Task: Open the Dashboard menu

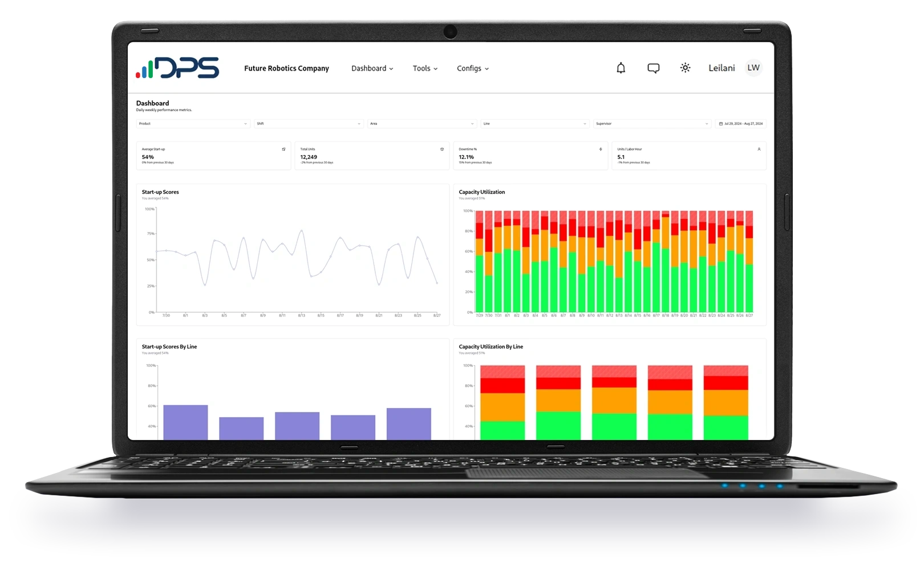Action: (x=372, y=68)
